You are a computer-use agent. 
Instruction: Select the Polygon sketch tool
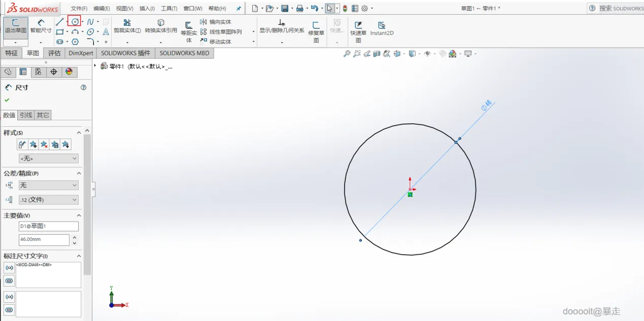tap(75, 42)
